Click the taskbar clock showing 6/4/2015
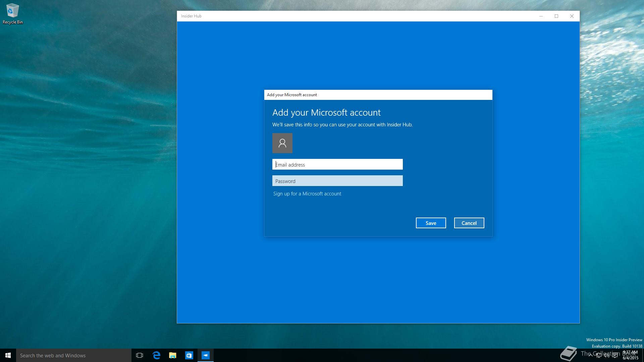Viewport: 644px width, 362px height. pyautogui.click(x=630, y=355)
